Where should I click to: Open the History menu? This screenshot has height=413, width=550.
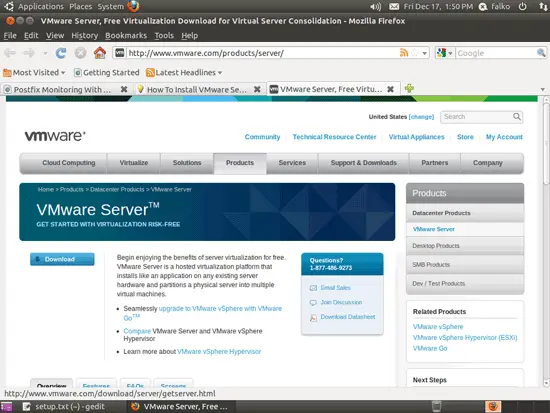tap(85, 35)
